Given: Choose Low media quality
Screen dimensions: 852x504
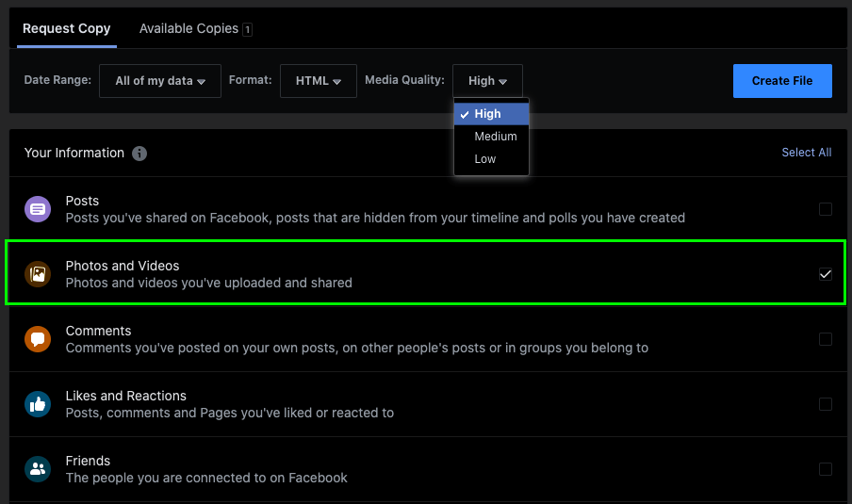Looking at the screenshot, I should pyautogui.click(x=491, y=159).
